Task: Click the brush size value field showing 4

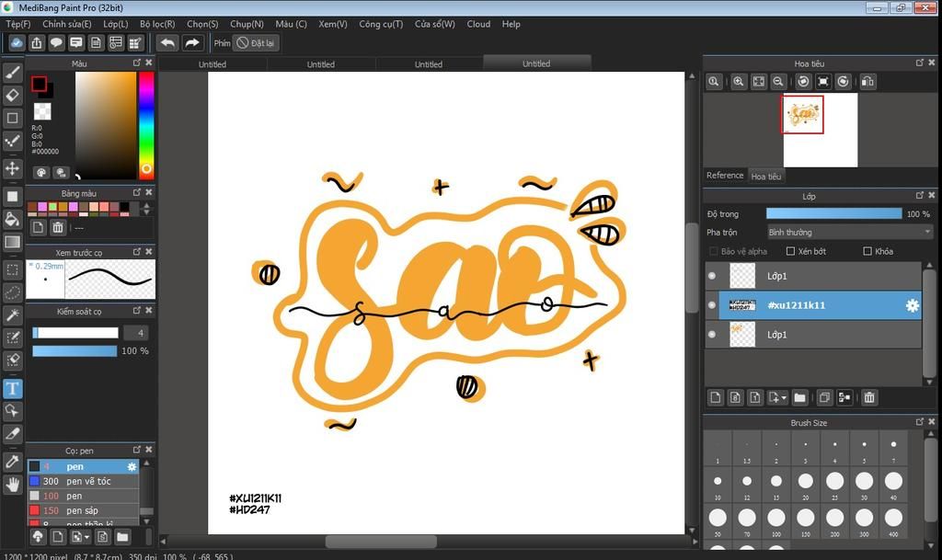Action: [136, 333]
